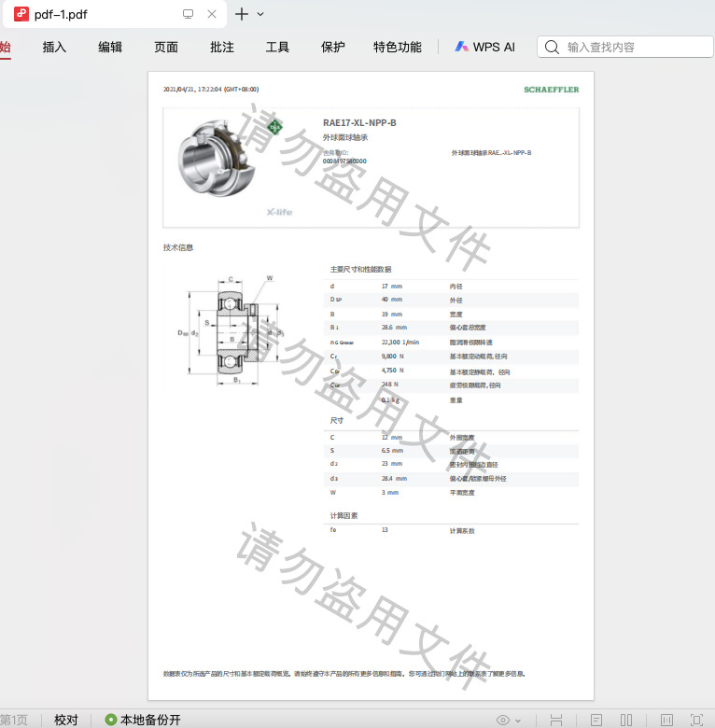The image size is (715, 728).
Task: Click the green INA logo badge
Action: [x=274, y=127]
